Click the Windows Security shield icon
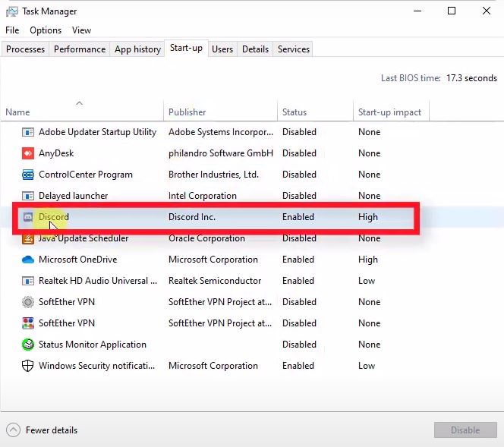 point(27,366)
